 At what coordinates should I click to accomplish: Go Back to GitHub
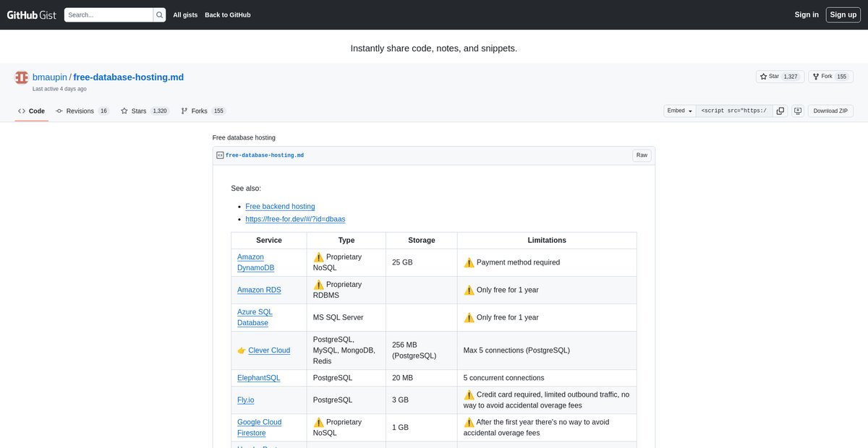(228, 14)
